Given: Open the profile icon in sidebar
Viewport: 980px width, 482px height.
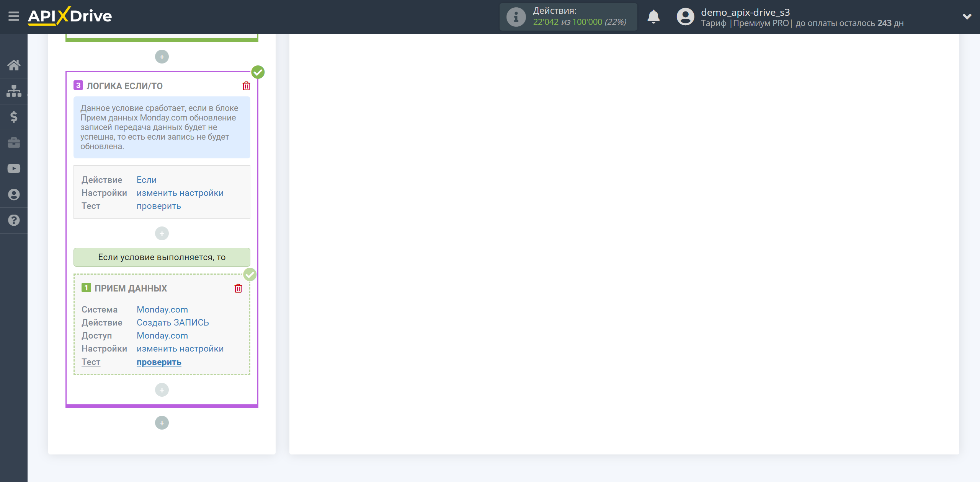Looking at the screenshot, I should [x=14, y=195].
